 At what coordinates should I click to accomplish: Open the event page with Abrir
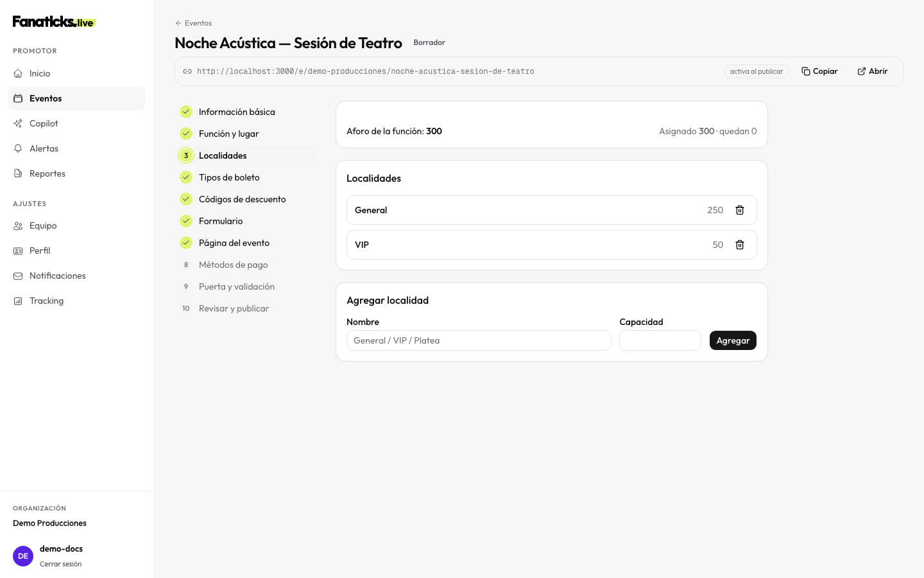pos(873,71)
